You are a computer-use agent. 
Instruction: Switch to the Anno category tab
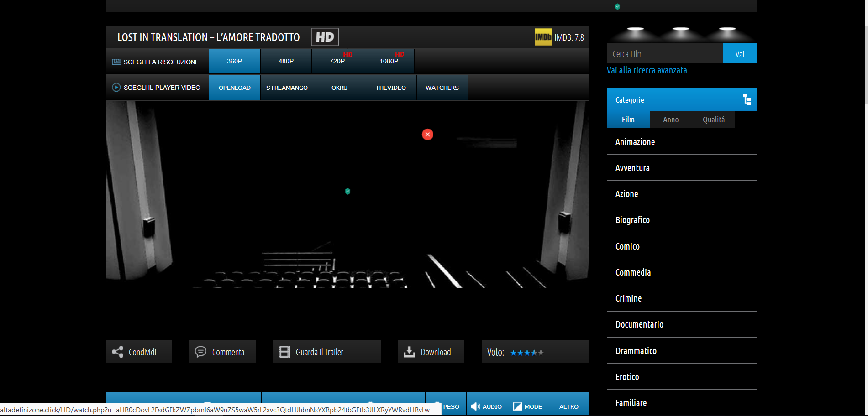(671, 120)
